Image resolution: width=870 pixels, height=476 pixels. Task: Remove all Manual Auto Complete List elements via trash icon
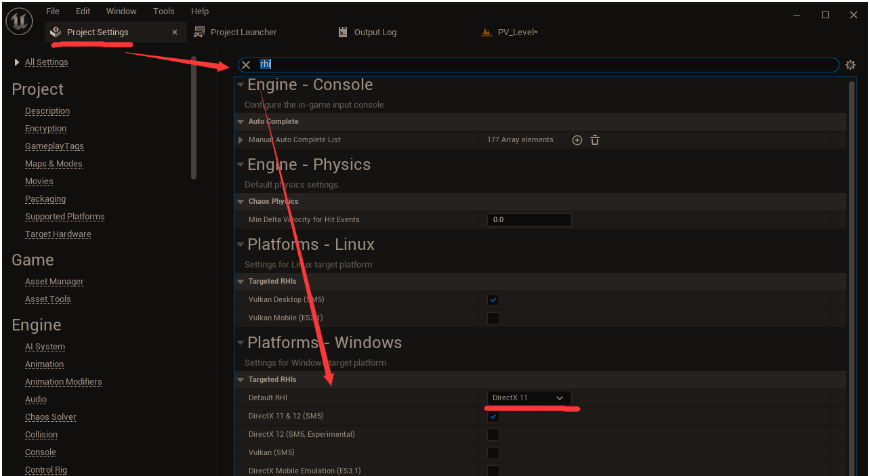[x=595, y=140]
